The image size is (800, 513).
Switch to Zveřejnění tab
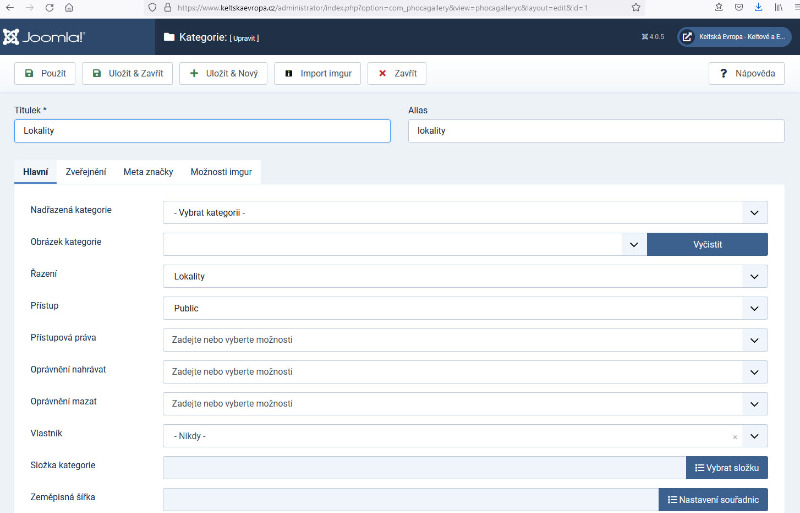[x=86, y=172]
